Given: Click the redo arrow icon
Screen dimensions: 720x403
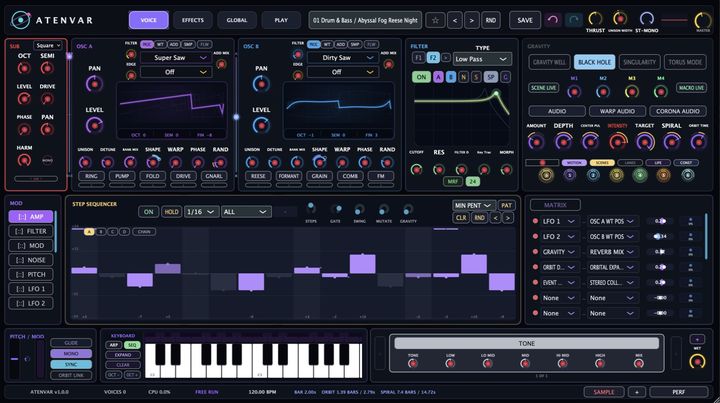Looking at the screenshot, I should point(573,20).
